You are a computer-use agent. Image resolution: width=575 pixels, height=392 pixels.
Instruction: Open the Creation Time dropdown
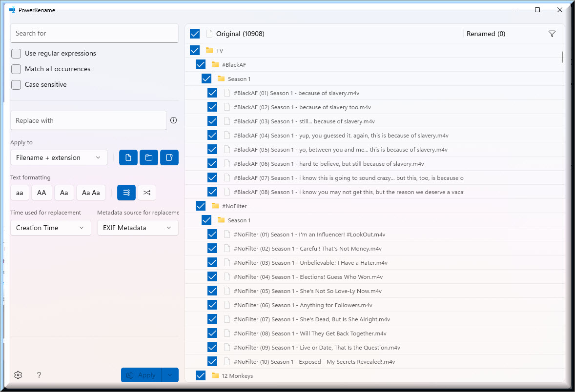(x=51, y=228)
